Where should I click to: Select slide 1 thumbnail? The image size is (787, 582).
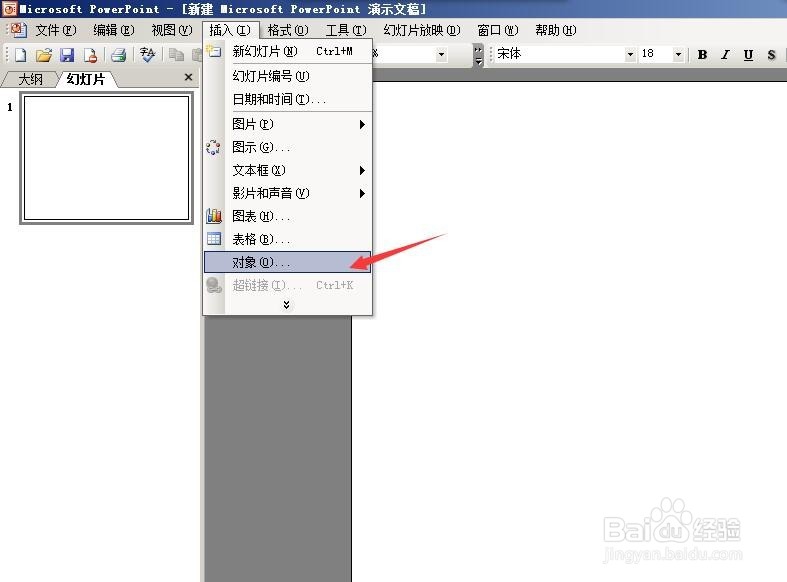point(106,158)
